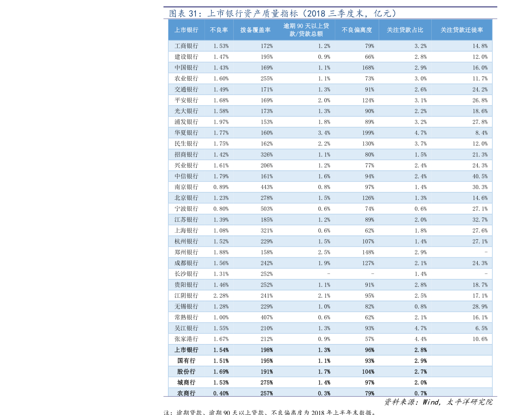
Task: Select 招商银行 coverage value 326%
Action: point(266,155)
